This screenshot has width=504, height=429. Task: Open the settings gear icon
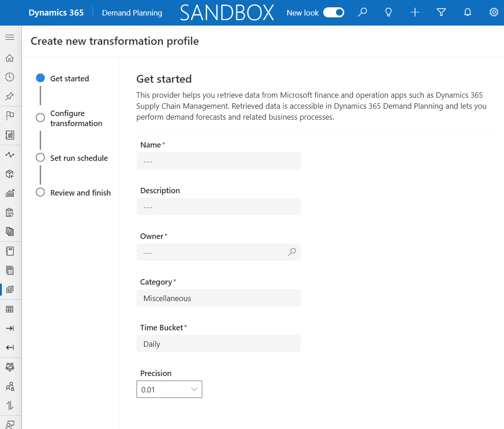493,12
